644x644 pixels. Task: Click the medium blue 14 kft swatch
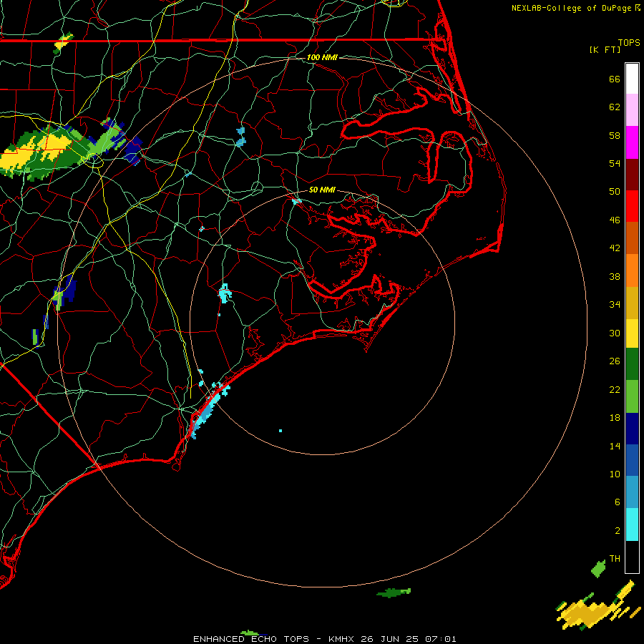coord(632,460)
